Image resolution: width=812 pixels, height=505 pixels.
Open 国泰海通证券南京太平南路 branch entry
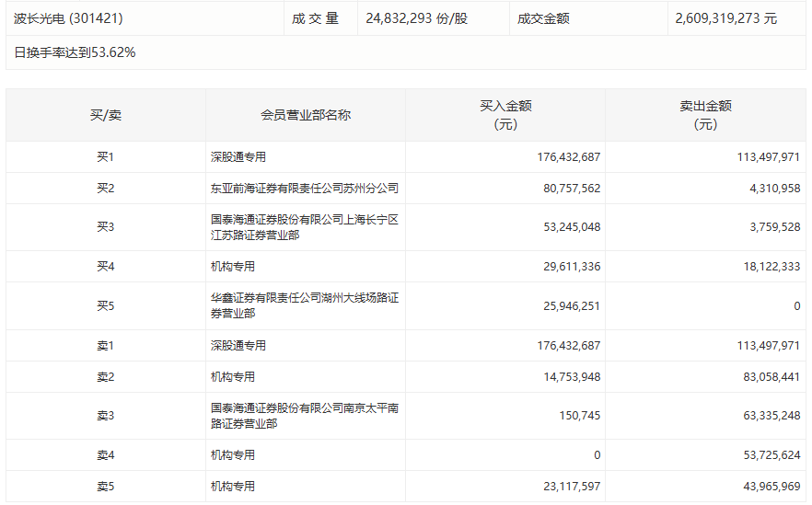click(x=304, y=416)
